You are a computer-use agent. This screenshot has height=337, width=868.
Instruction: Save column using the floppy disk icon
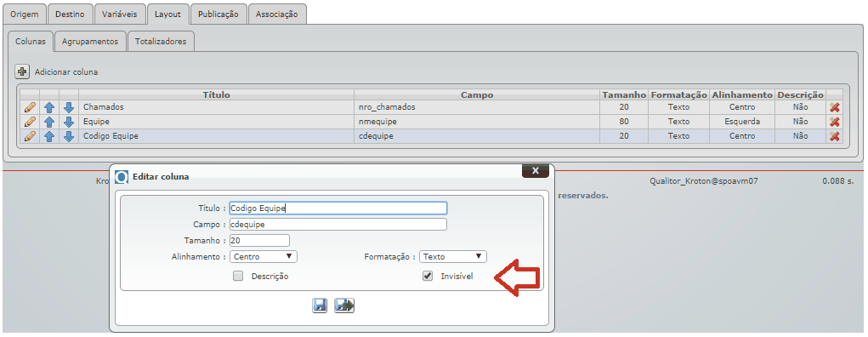click(x=320, y=306)
